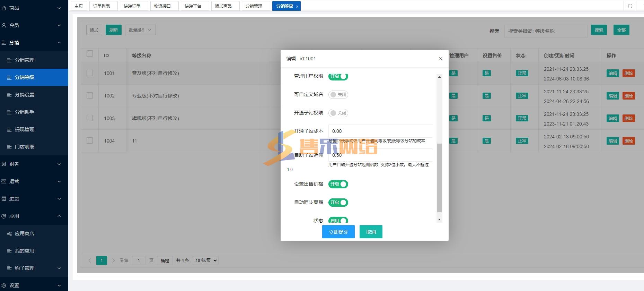The image size is (644, 291).
Task: Click the 财务 sidebar icon
Action: point(4,164)
